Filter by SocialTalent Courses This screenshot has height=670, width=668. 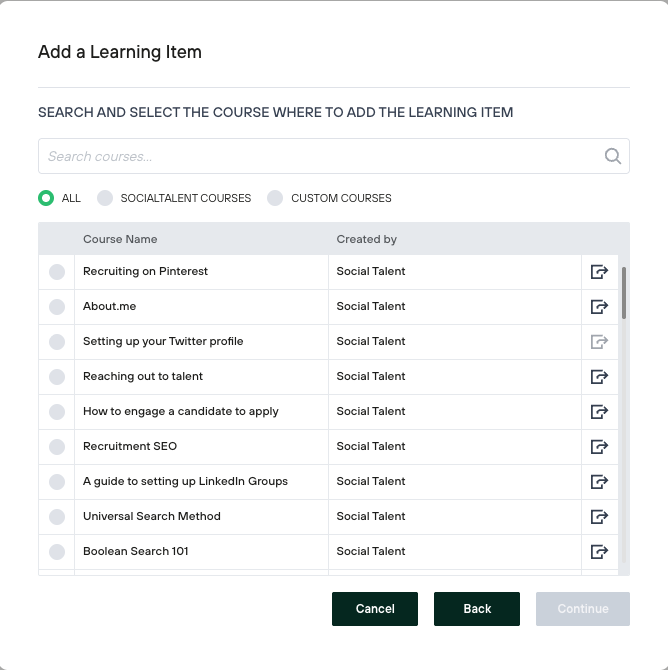105,198
